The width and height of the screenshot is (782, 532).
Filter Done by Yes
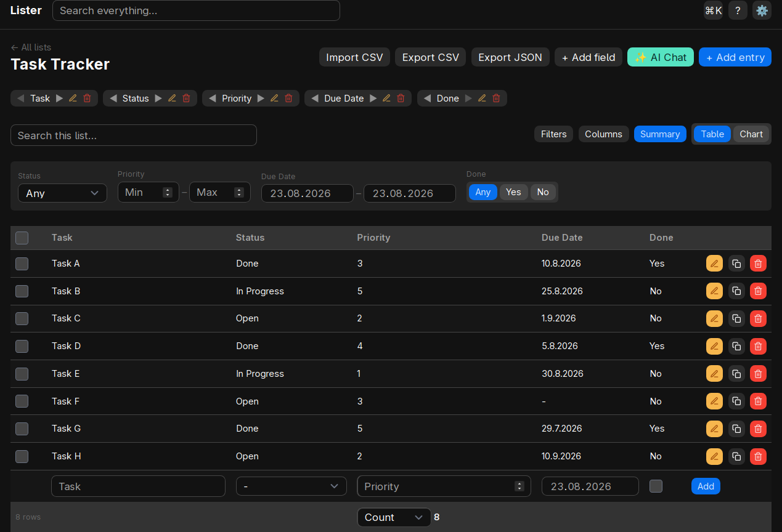(x=513, y=192)
